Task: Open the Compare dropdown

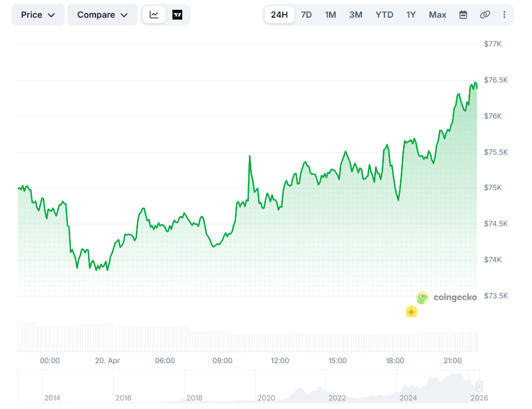Action: (x=102, y=14)
